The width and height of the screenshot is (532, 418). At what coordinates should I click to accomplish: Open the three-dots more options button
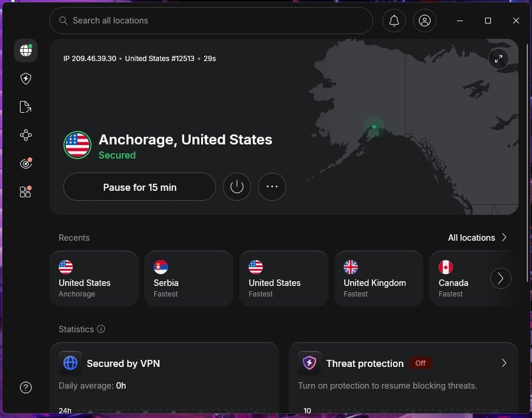coord(272,187)
